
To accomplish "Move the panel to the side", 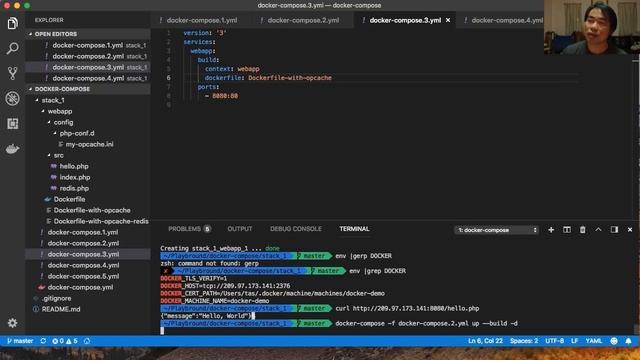I will 614,230.
